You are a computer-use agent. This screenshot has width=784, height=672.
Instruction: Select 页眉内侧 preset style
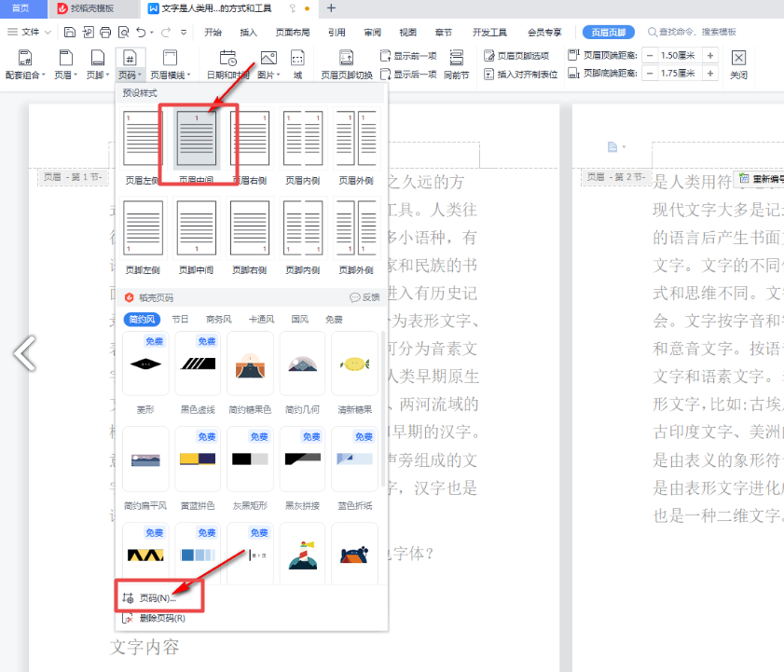[303, 146]
